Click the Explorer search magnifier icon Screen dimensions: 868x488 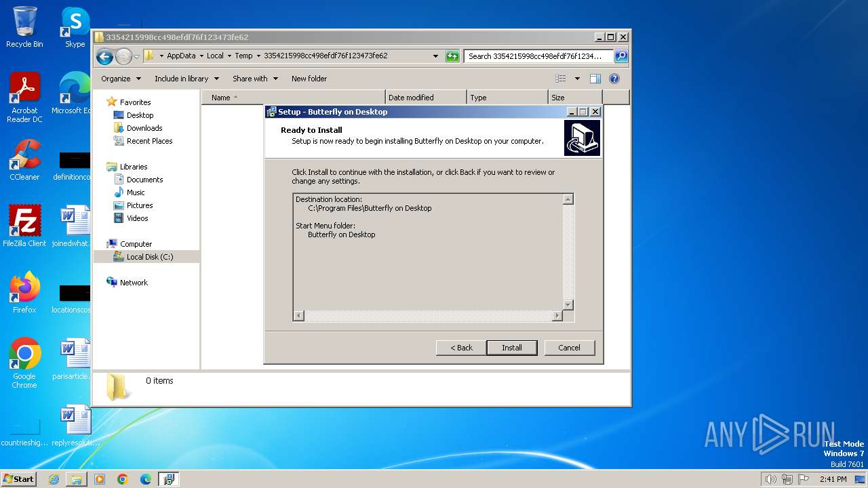click(x=620, y=56)
